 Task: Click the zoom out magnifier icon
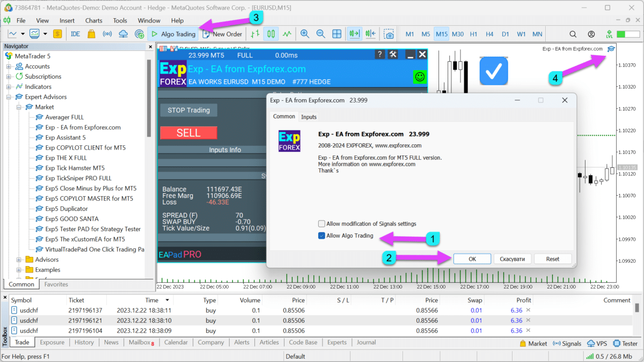tap(321, 34)
